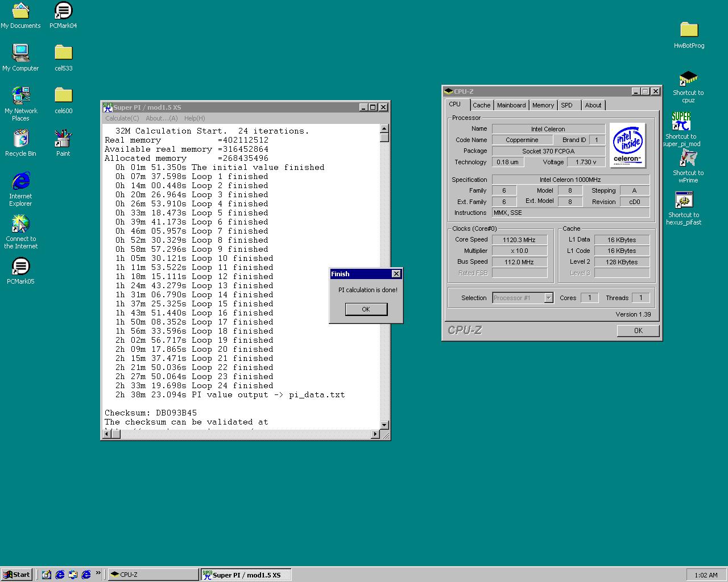Open Help(H) menu in Super PI
The height and width of the screenshot is (582, 728).
(195, 118)
